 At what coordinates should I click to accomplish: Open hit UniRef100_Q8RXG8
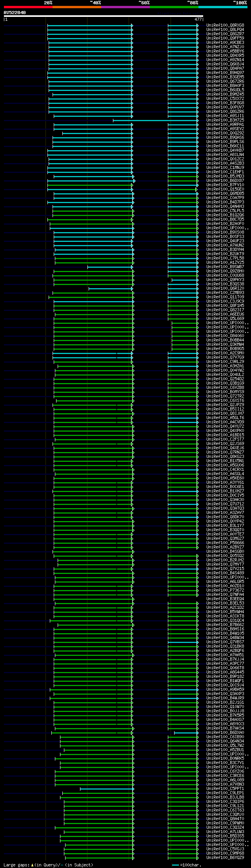[225, 25]
